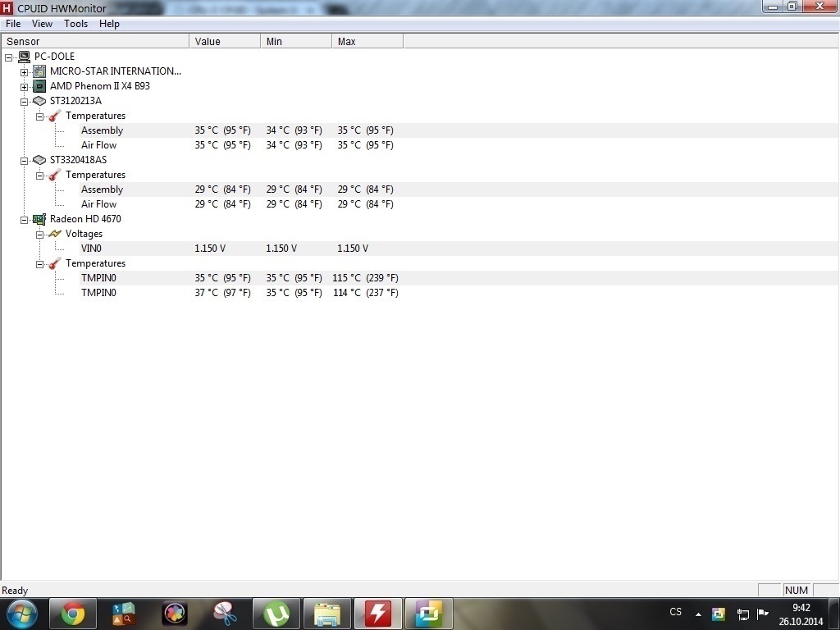Expand the AMD Phenom II X4 B93 node
This screenshot has width=840, height=630.
pos(24,87)
